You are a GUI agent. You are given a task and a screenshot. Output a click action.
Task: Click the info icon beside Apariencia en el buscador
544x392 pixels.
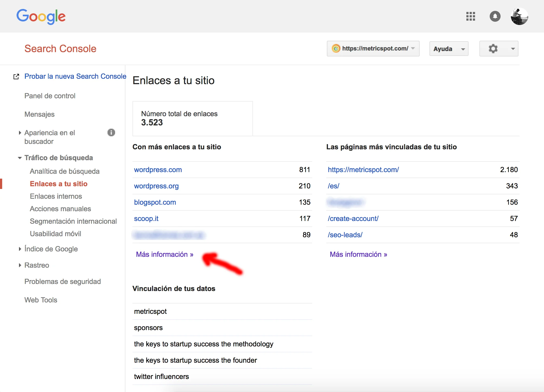click(111, 132)
